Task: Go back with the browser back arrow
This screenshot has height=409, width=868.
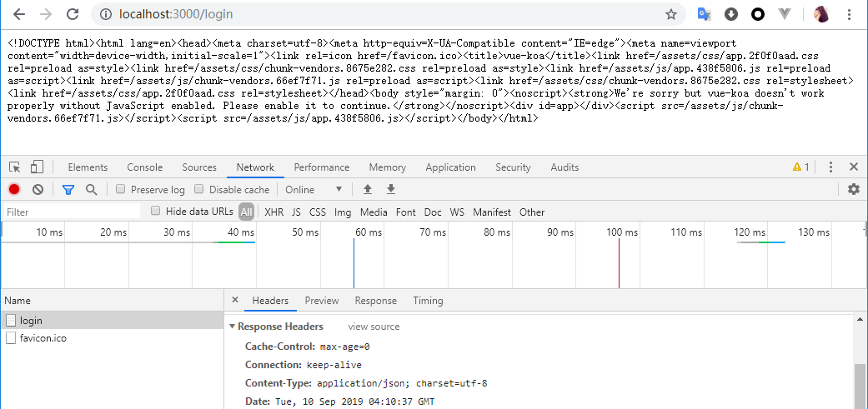Action: point(19,14)
